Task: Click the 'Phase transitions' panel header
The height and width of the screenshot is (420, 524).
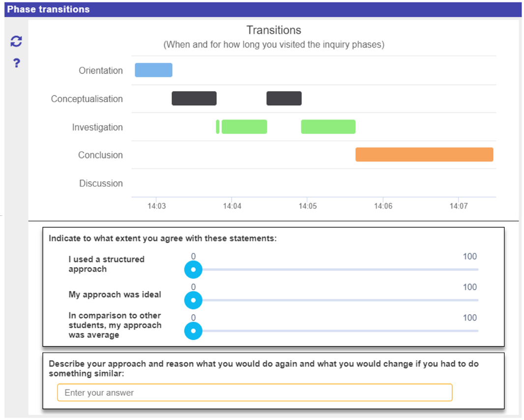Action: coord(48,9)
